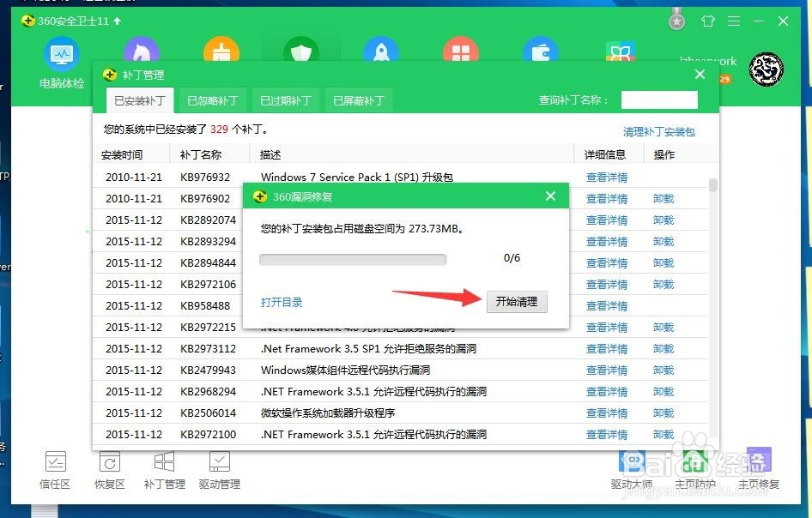The height and width of the screenshot is (518, 812).
Task: Switch to the 已忽略补丁 tab
Action: [x=212, y=100]
